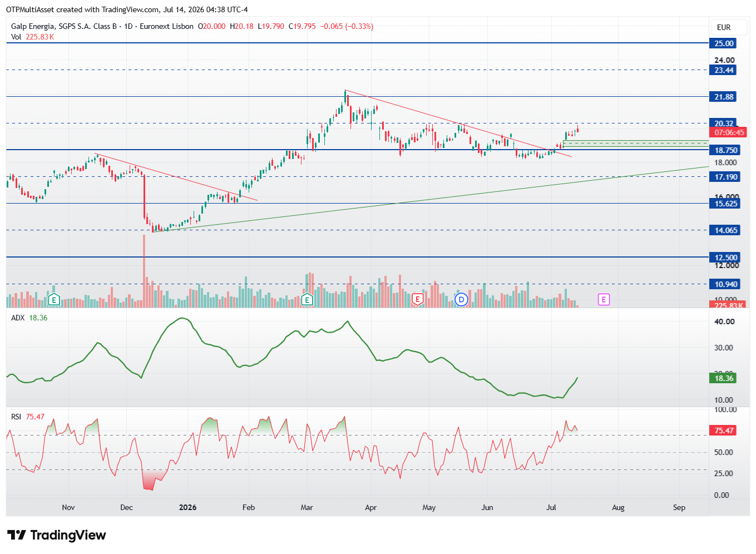
Task: Click the 21.88 price level label
Action: coord(724,97)
